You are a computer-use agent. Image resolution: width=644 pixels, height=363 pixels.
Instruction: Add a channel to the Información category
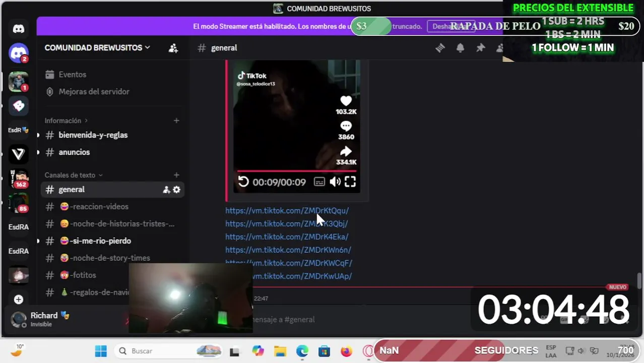176,120
